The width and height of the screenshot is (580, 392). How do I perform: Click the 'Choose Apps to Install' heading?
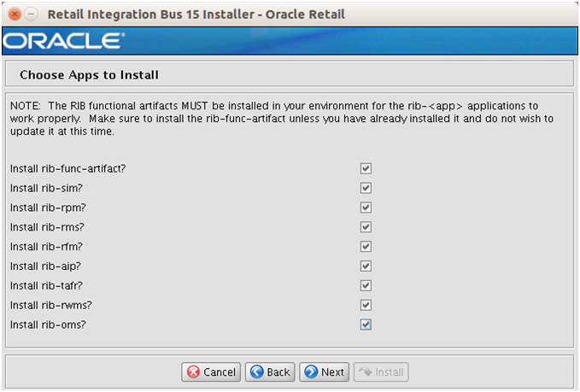pos(89,75)
